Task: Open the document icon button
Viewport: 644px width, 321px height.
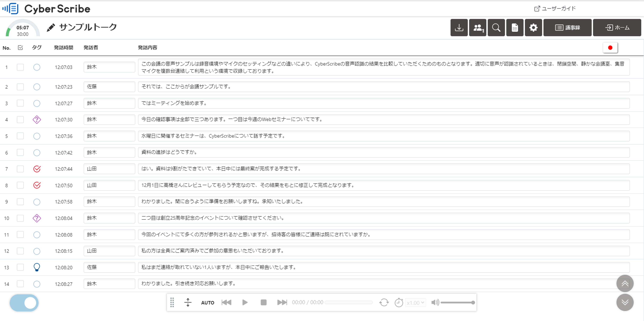Action: (x=514, y=28)
